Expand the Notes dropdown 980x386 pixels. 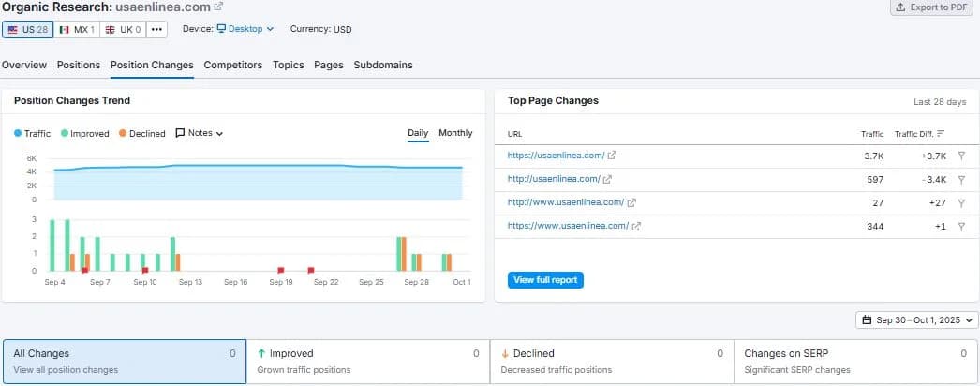[200, 133]
